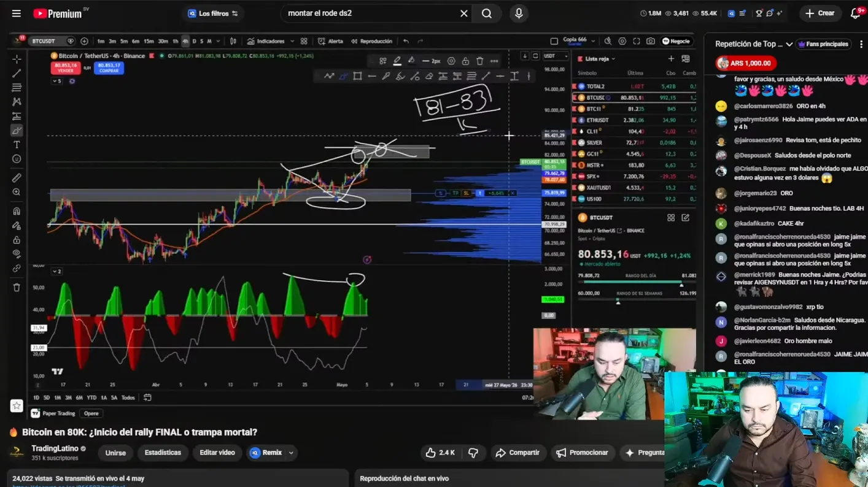Start voice search with microphone
This screenshot has height=487, width=868.
tap(519, 13)
